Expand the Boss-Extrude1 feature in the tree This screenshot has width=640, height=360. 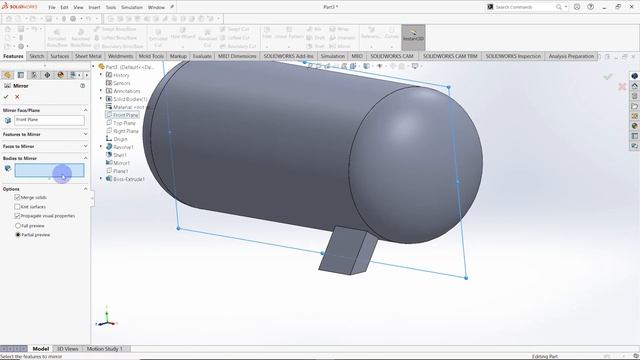(x=101, y=179)
